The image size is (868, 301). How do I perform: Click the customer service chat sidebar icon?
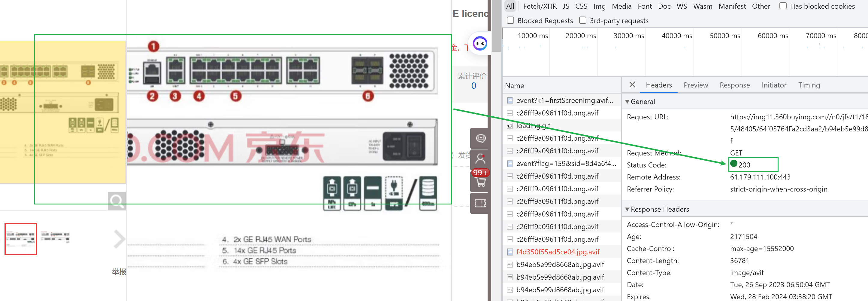point(480,138)
